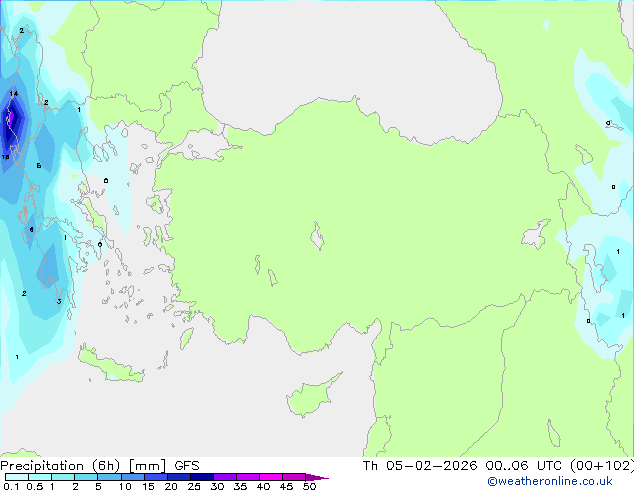Click the purple above-50 arrow on the legend
Viewport: 634px width, 490px height.
tap(317, 477)
